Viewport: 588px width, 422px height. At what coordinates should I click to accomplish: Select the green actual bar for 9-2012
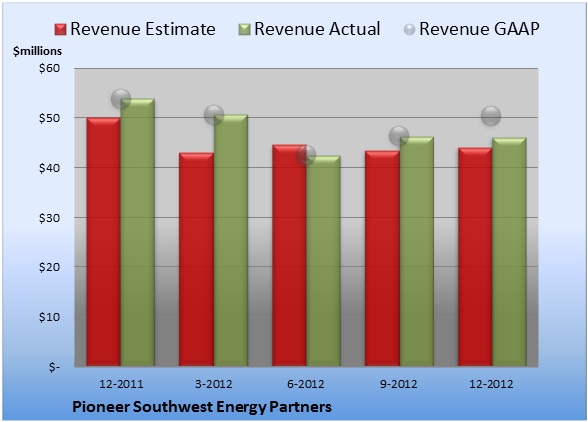pos(416,251)
